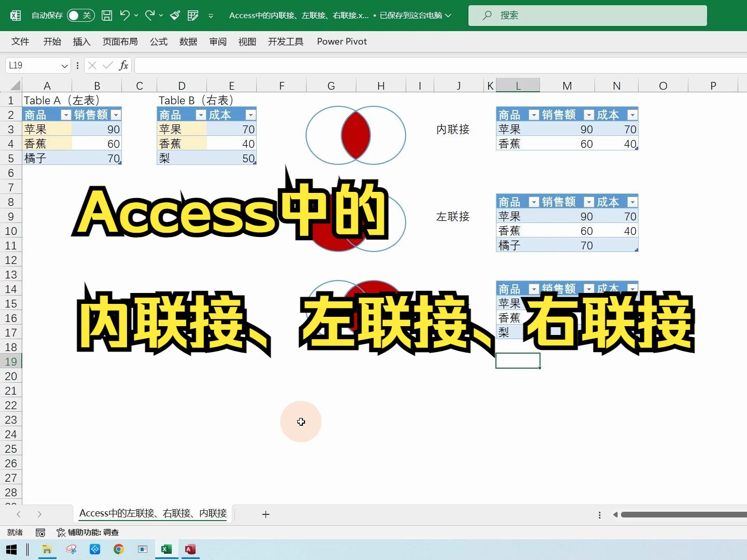The image size is (747, 560).
Task: Redo the last action
Action: 149,16
